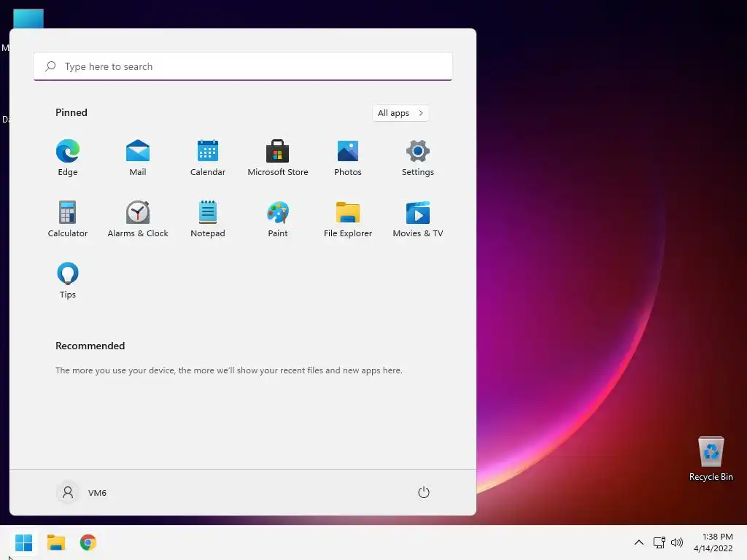Open the Calendar app
Screen dimensions: 747x560
(x=208, y=158)
